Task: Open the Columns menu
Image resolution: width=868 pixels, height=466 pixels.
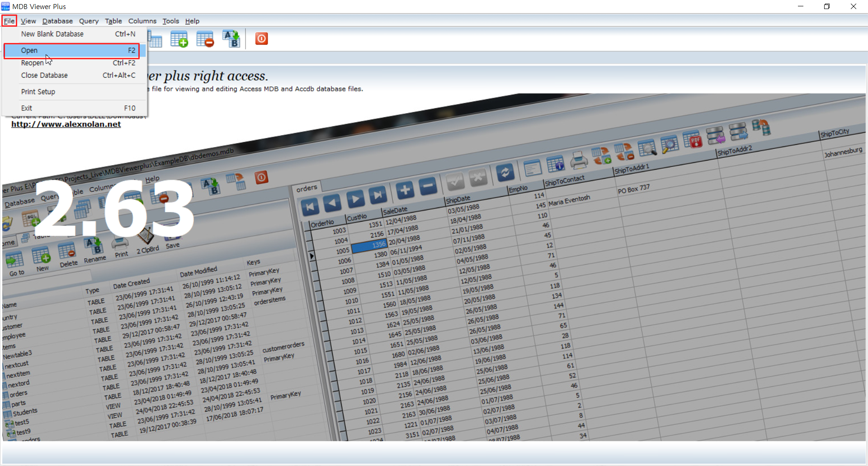Action: coord(142,21)
